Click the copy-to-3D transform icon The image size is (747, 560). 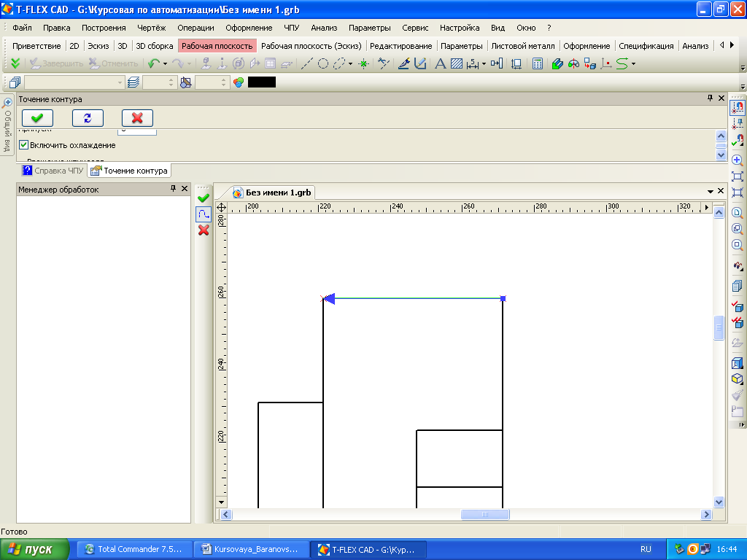point(589,63)
